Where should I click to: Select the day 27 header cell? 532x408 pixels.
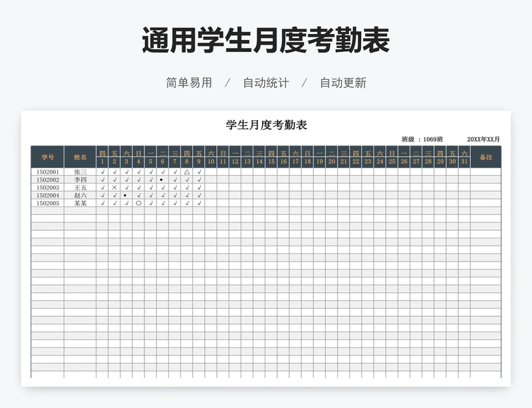416,162
